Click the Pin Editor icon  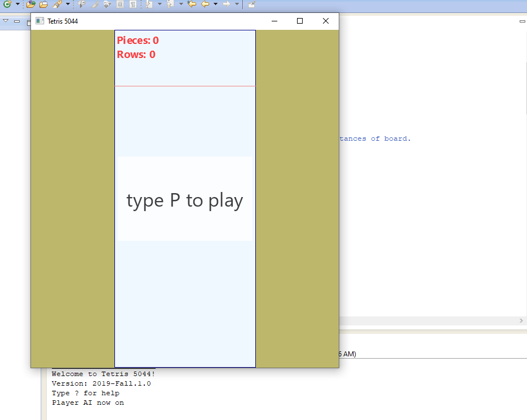click(251, 4)
